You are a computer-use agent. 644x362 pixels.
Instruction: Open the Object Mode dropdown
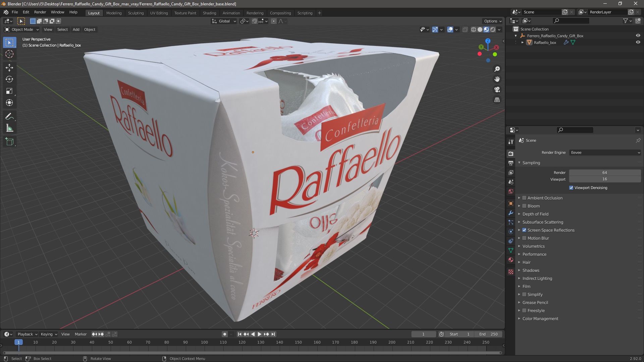point(22,29)
